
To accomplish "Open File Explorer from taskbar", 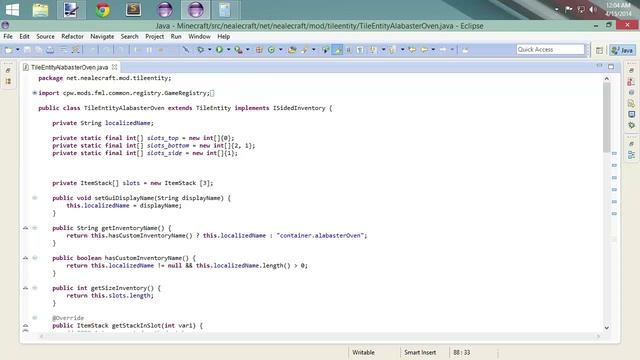I will [x=40, y=10].
